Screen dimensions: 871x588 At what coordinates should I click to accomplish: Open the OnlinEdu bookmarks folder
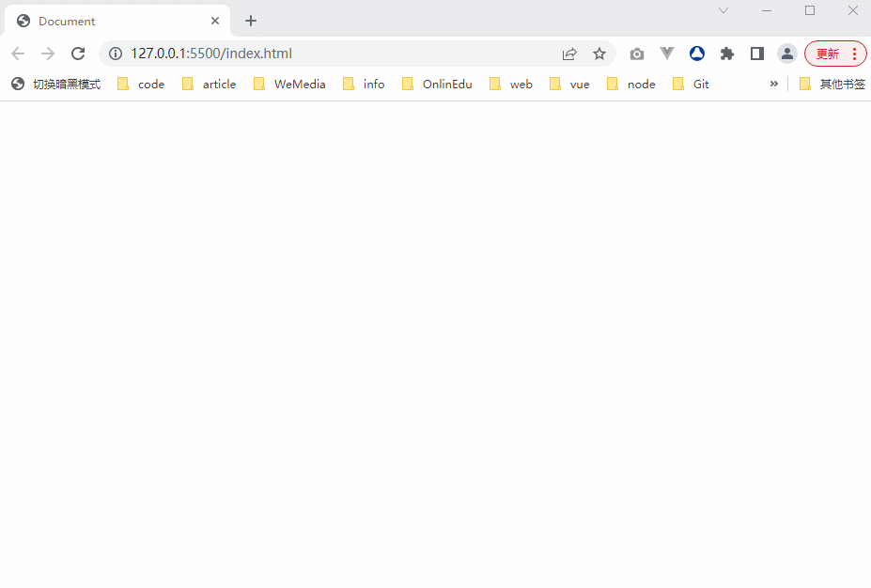tap(437, 84)
